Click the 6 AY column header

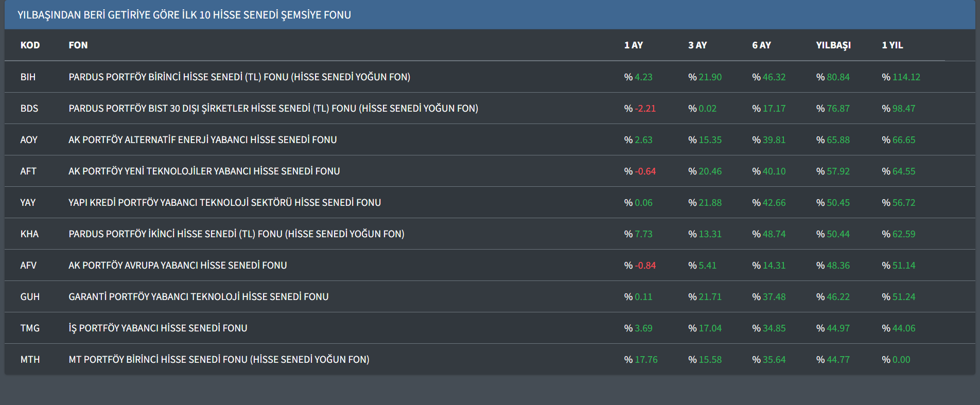pyautogui.click(x=761, y=45)
